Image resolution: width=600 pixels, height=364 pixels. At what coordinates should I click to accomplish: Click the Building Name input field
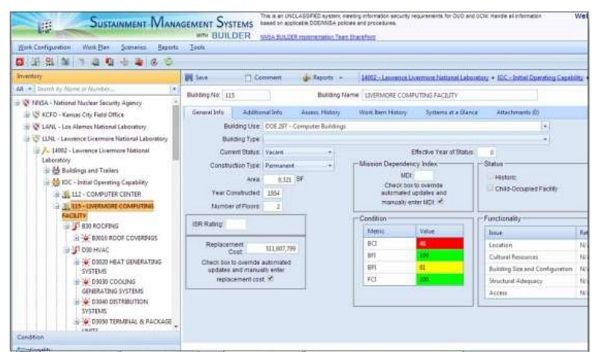(449, 95)
